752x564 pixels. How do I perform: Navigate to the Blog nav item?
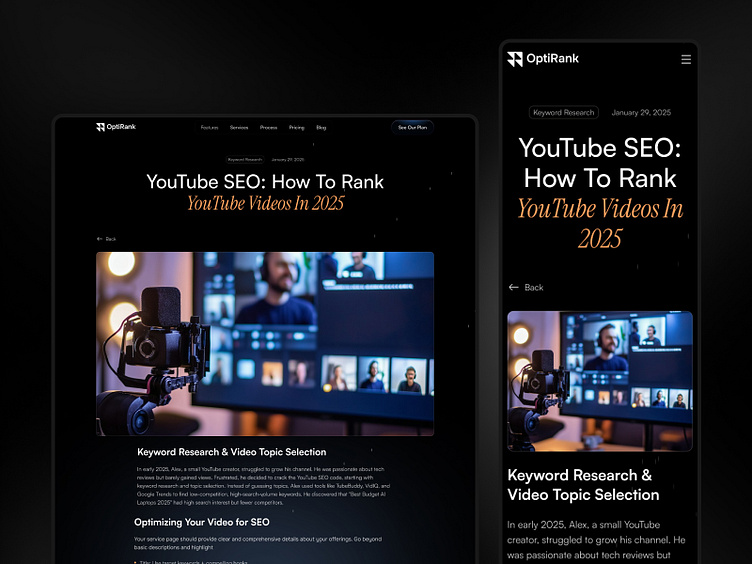point(321,128)
